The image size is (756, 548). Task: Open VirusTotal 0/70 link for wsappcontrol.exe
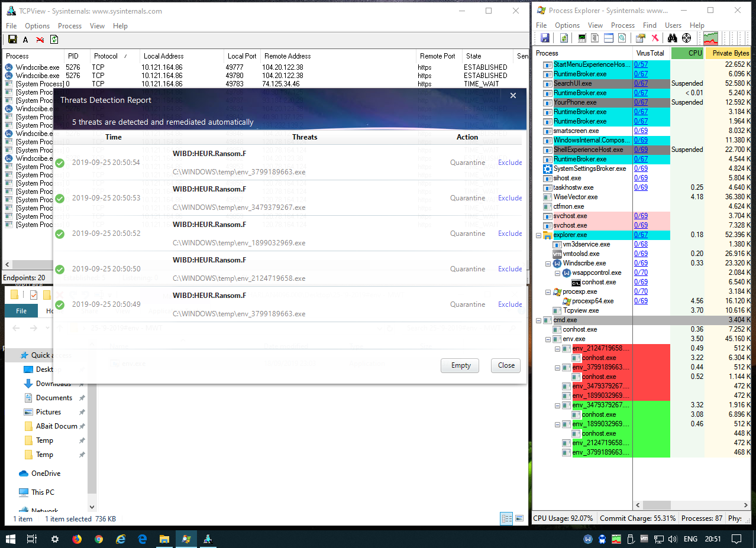641,273
